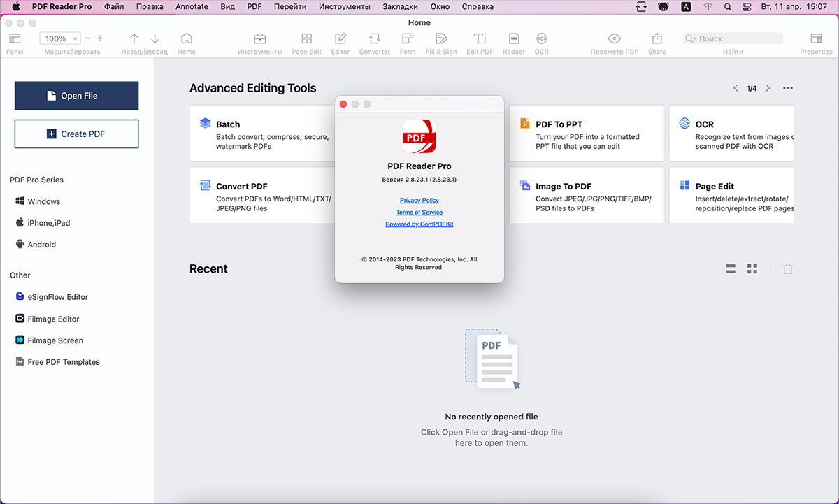Open the Image To PDF card
This screenshot has height=504, width=839.
586,195
